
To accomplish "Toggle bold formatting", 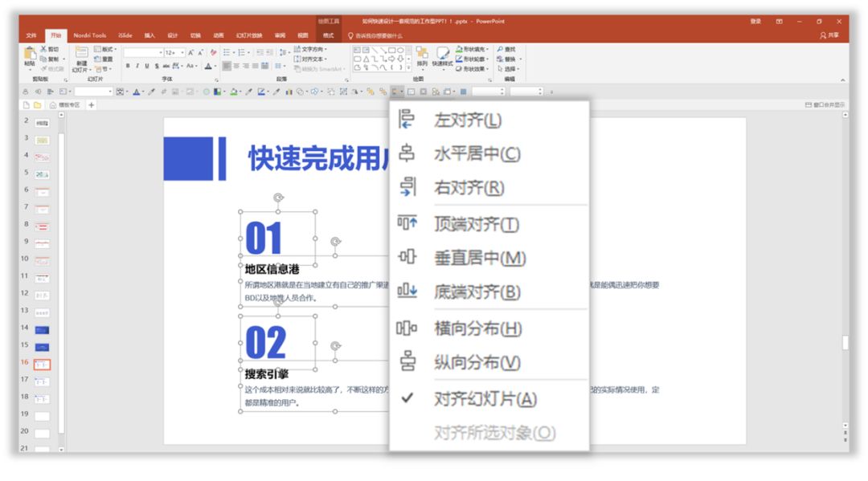I will click(x=128, y=66).
